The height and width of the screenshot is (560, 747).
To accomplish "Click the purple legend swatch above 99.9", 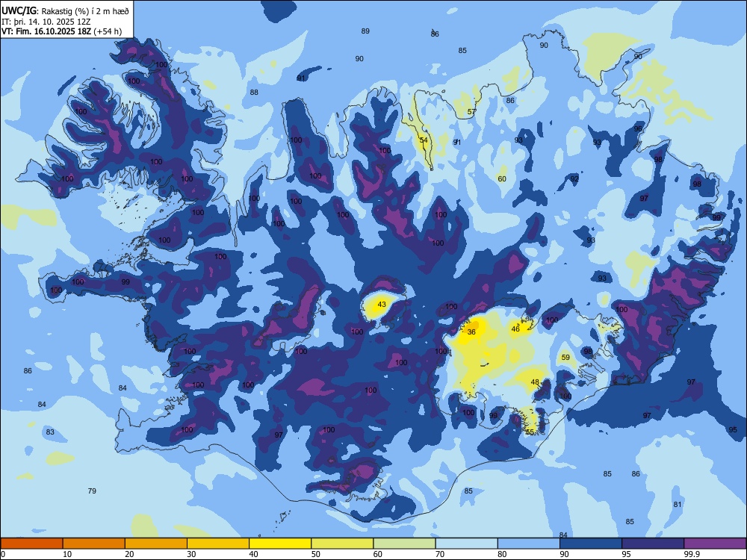I will (x=715, y=544).
